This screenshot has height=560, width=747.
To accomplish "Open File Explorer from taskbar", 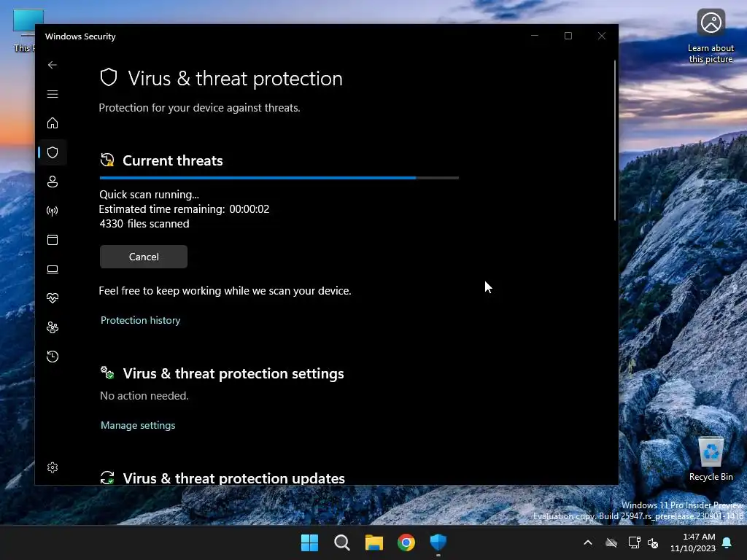I will pos(374,542).
